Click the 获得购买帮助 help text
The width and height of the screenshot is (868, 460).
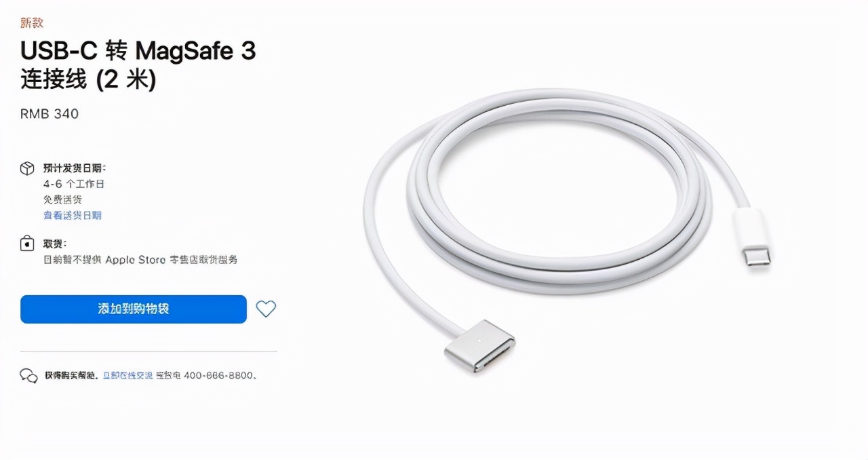71,375
